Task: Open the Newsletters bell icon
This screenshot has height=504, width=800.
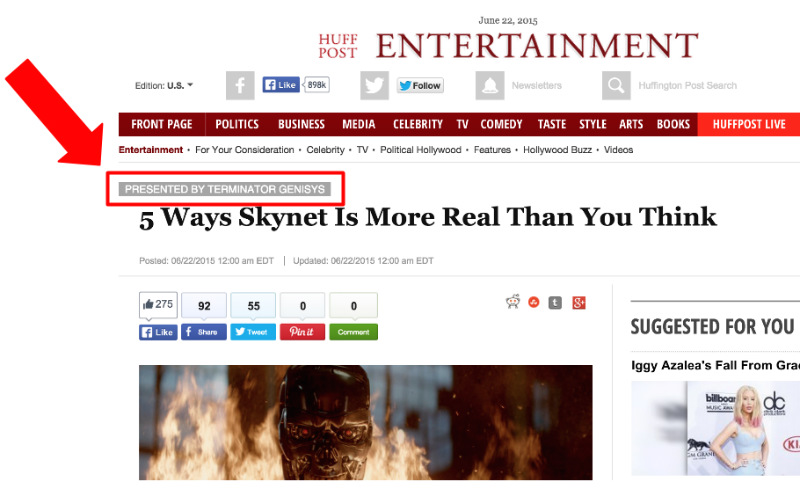Action: coord(490,85)
